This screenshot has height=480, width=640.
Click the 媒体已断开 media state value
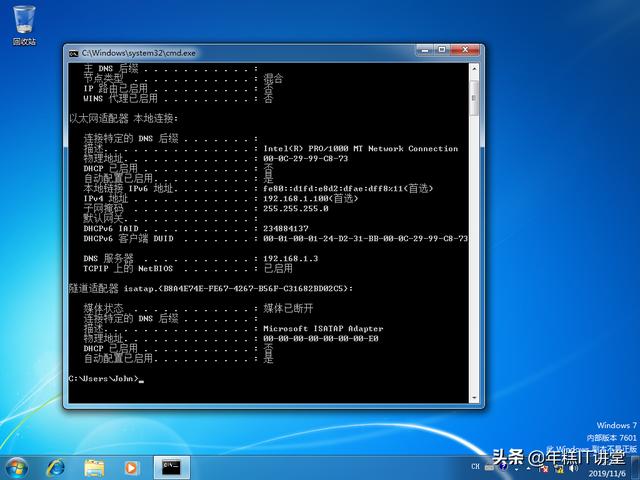288,308
